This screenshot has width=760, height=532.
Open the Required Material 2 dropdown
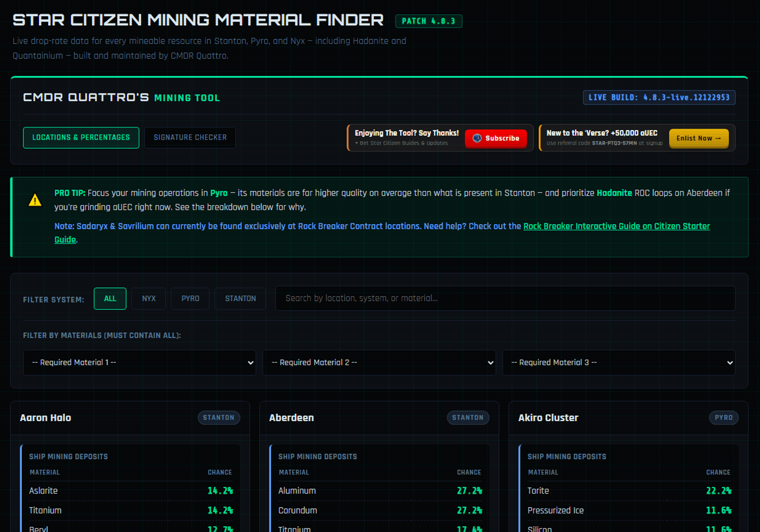(379, 363)
